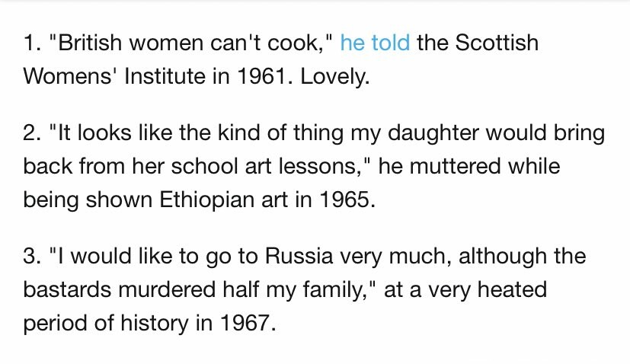The height and width of the screenshot is (364, 630).
Task: Click the word "muttered"
Action: [x=455, y=166]
